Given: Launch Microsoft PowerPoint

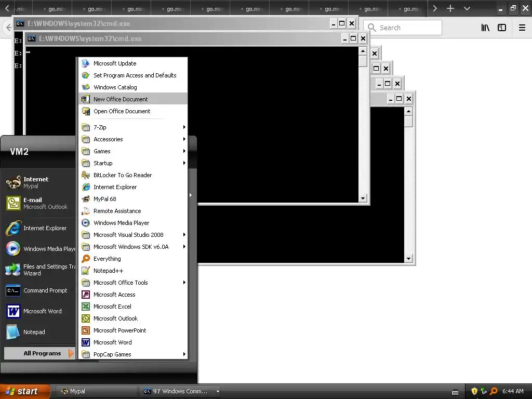Looking at the screenshot, I should click(x=133, y=330).
